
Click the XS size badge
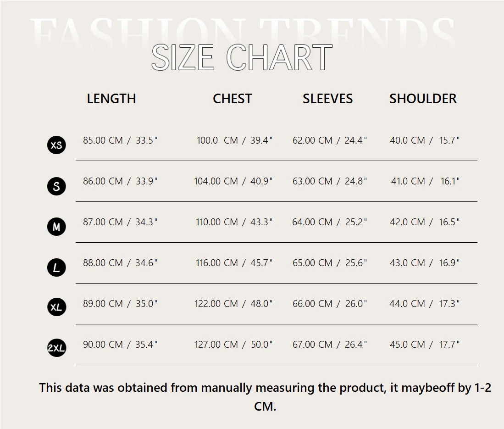[56, 145]
